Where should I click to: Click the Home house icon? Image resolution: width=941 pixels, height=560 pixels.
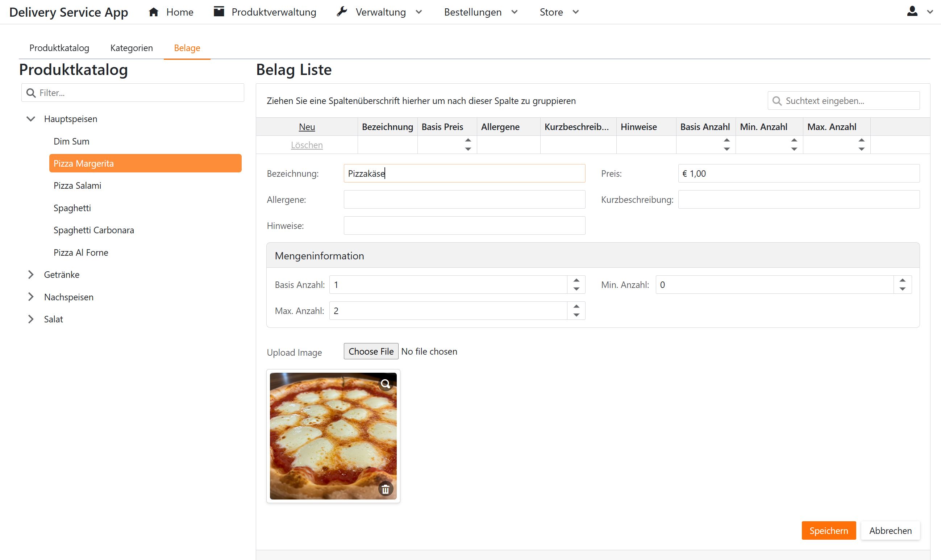tap(153, 12)
